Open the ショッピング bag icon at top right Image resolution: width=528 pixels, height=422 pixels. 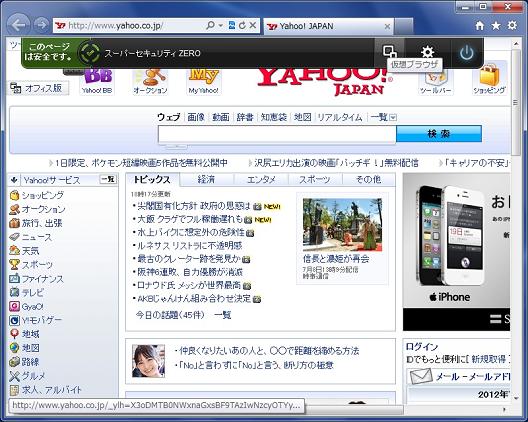(x=489, y=79)
